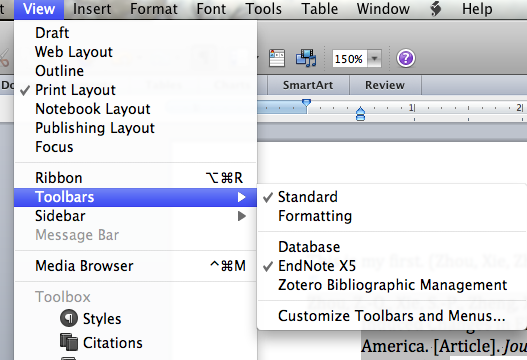Click the Show/Hide Sidebar toolbar icon
Image resolution: width=527 pixels, height=360 pixels.
point(277,58)
